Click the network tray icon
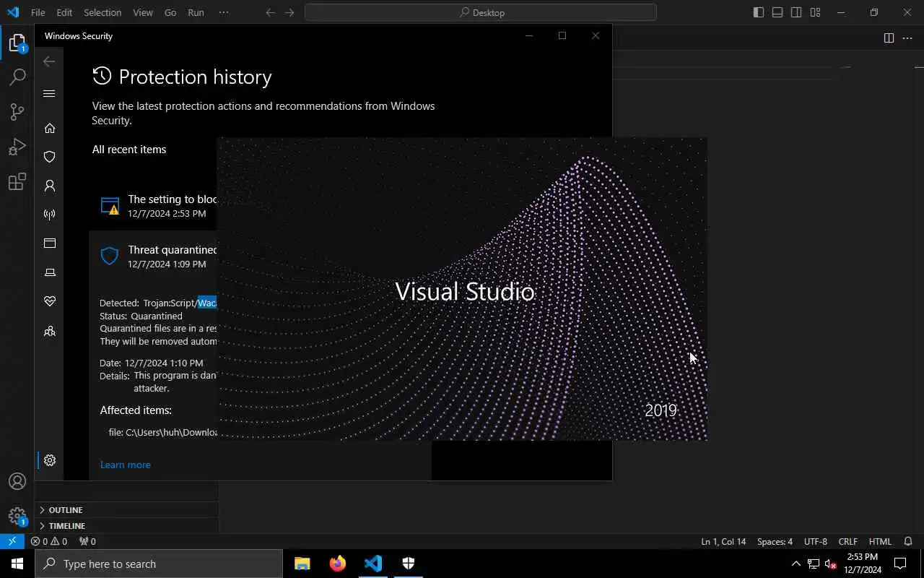This screenshot has width=924, height=578. [x=813, y=564]
